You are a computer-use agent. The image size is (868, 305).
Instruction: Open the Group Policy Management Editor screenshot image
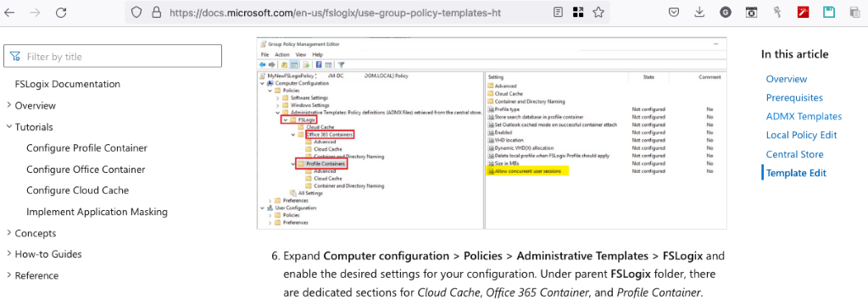492,133
